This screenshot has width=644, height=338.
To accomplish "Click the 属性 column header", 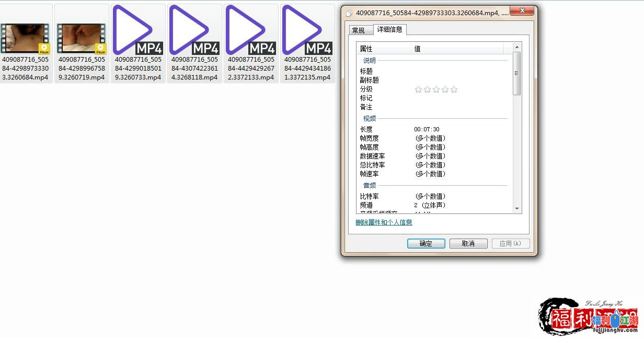I will click(x=384, y=49).
